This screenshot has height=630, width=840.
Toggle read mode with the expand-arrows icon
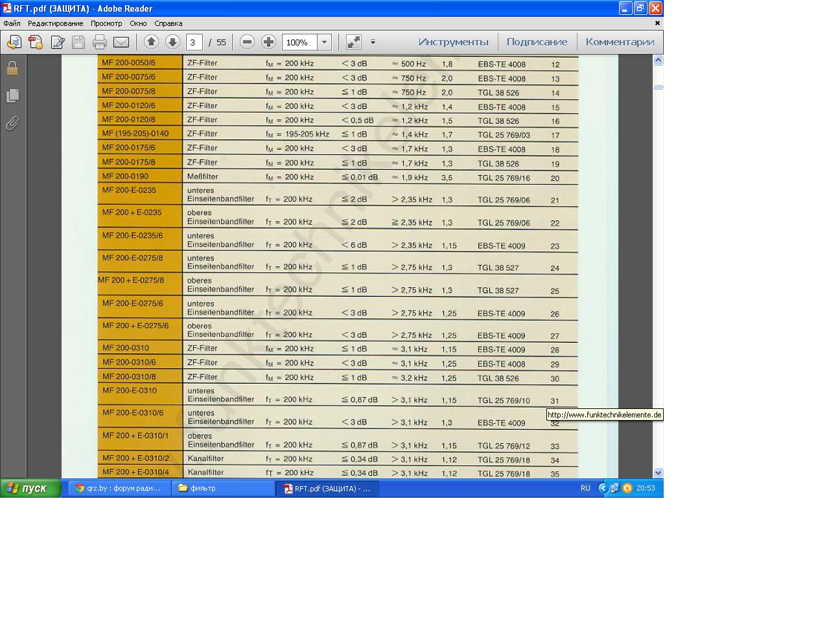(x=354, y=42)
